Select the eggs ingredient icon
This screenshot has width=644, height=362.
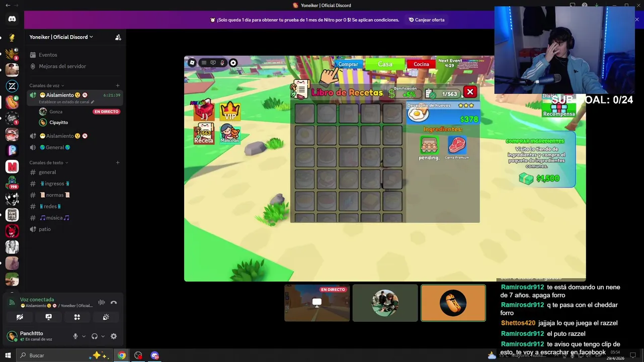click(429, 146)
